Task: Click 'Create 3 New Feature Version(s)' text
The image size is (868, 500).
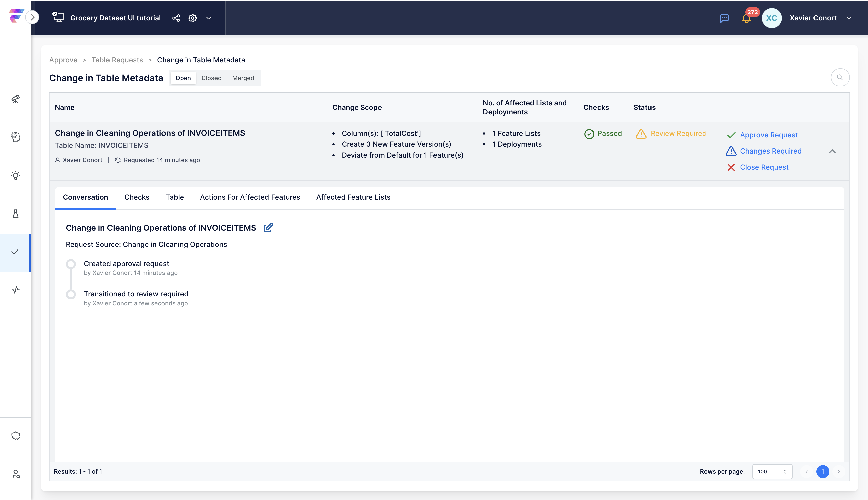Action: pyautogui.click(x=396, y=144)
